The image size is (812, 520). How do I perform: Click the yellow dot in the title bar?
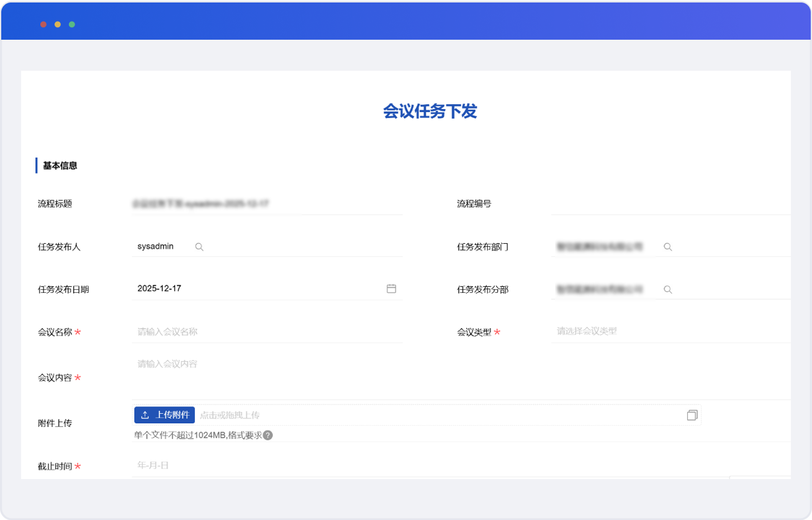58,24
